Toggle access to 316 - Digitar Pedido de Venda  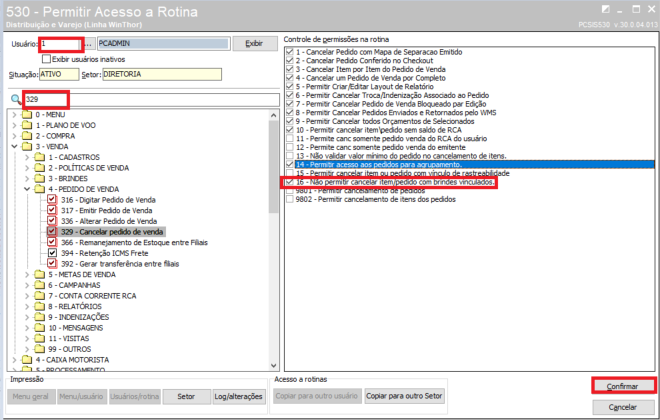[x=52, y=199]
